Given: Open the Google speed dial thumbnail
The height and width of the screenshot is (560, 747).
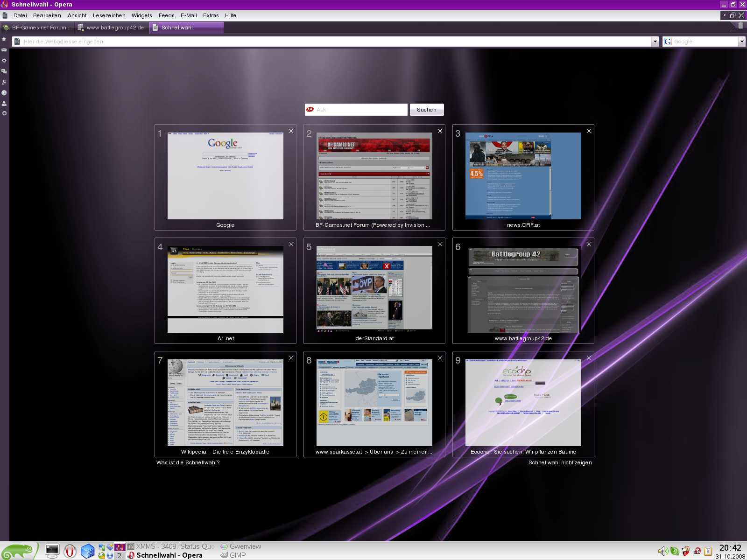Looking at the screenshot, I should click(226, 176).
